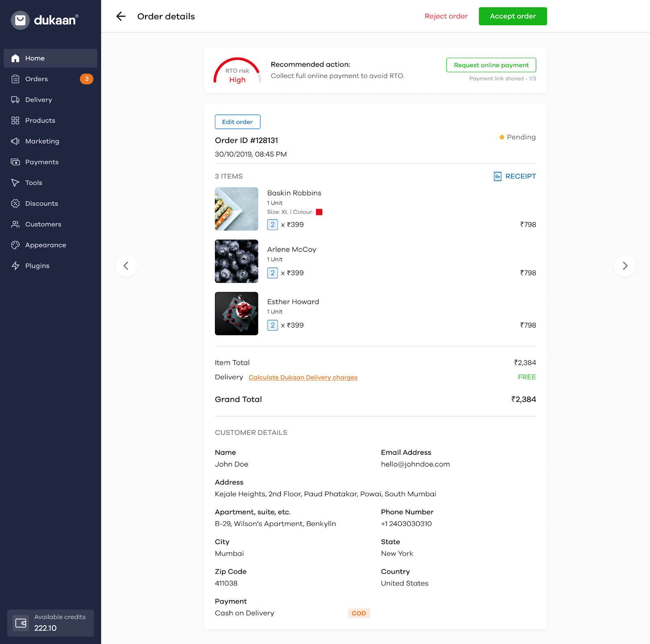The image size is (650, 644).
Task: Open the Tools menu item
Action: pos(50,182)
